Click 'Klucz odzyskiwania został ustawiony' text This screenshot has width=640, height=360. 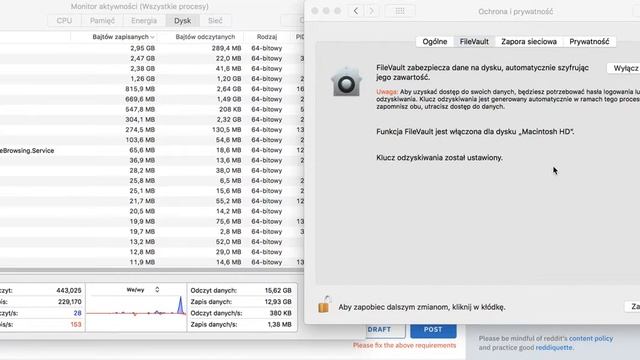(439, 158)
